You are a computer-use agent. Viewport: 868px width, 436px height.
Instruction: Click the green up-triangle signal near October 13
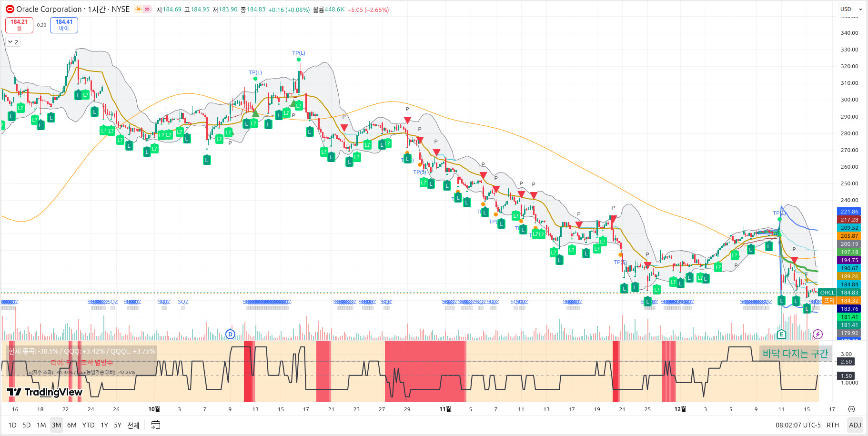click(x=255, y=113)
